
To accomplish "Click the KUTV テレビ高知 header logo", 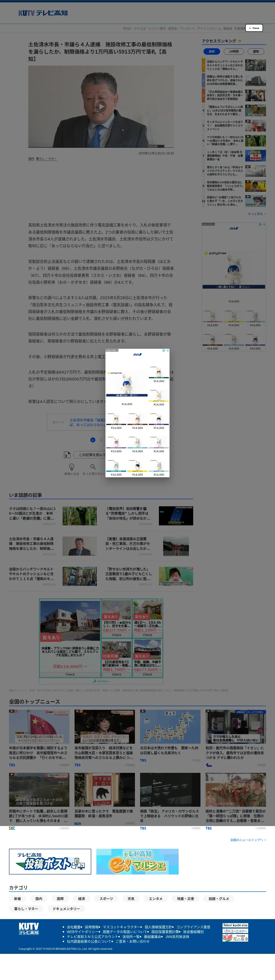I will tap(43, 13).
